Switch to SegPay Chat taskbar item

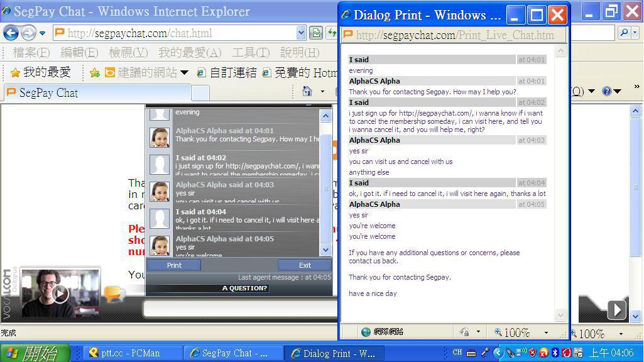coord(233,353)
